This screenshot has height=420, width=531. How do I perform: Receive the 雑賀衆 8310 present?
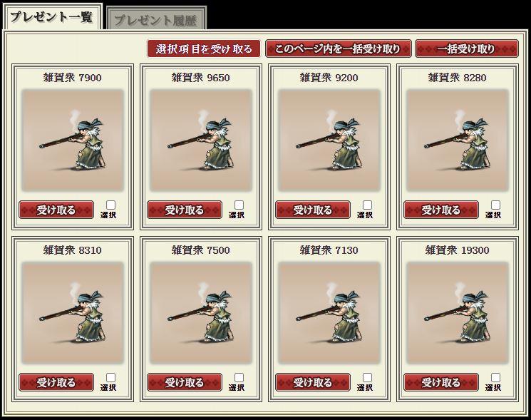[56, 383]
